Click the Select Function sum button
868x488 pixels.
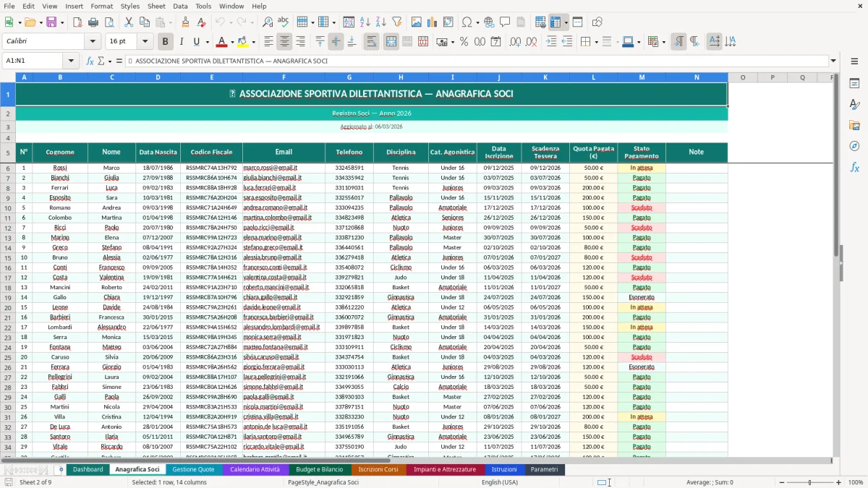point(101,61)
